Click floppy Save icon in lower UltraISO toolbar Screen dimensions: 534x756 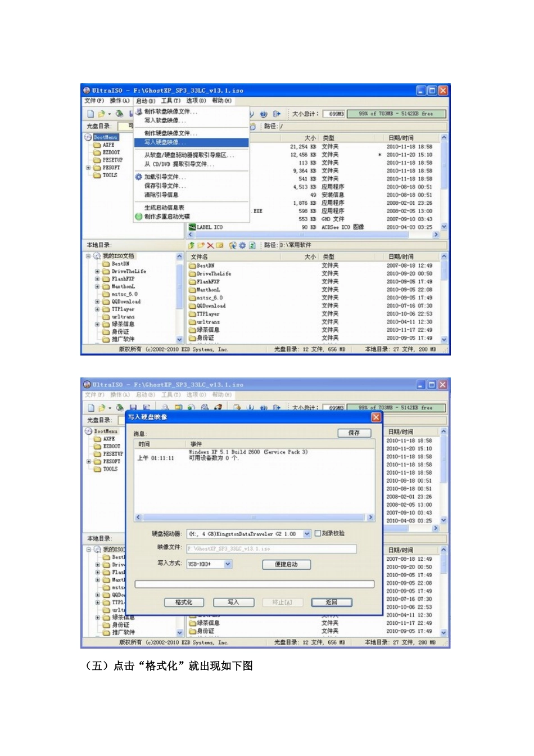133,407
